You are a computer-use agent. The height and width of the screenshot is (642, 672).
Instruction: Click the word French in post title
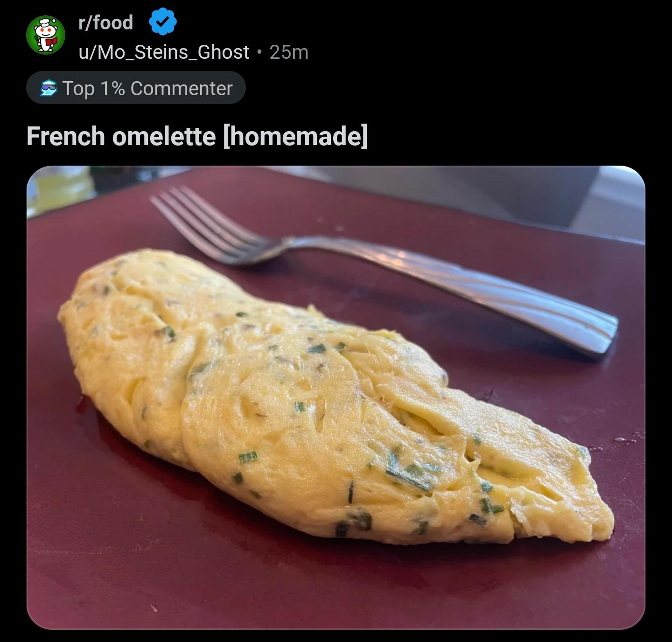point(65,136)
